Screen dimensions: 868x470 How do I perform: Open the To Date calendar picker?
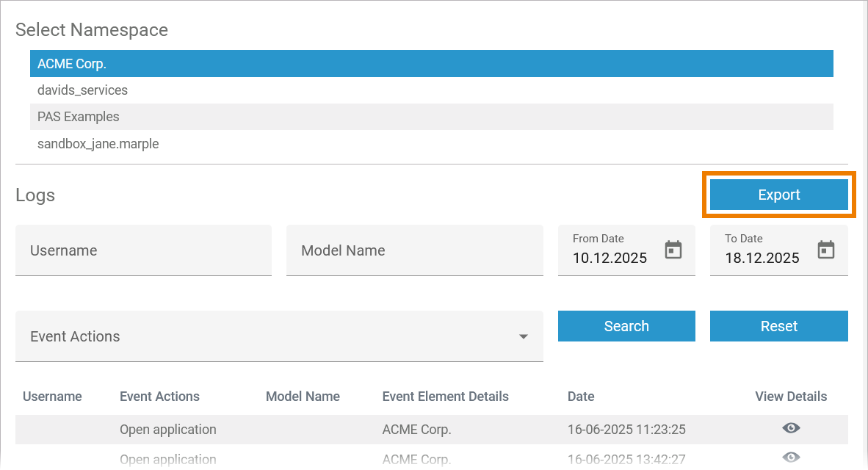(x=826, y=250)
